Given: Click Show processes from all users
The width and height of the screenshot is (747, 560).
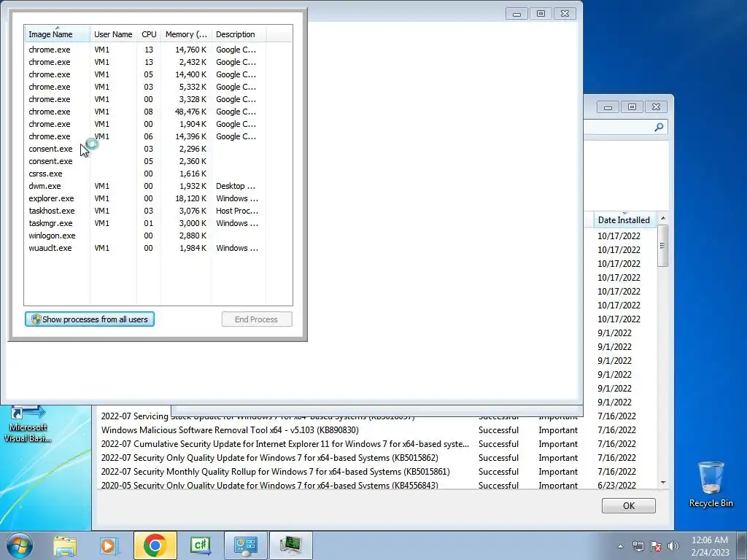Looking at the screenshot, I should click(x=90, y=319).
